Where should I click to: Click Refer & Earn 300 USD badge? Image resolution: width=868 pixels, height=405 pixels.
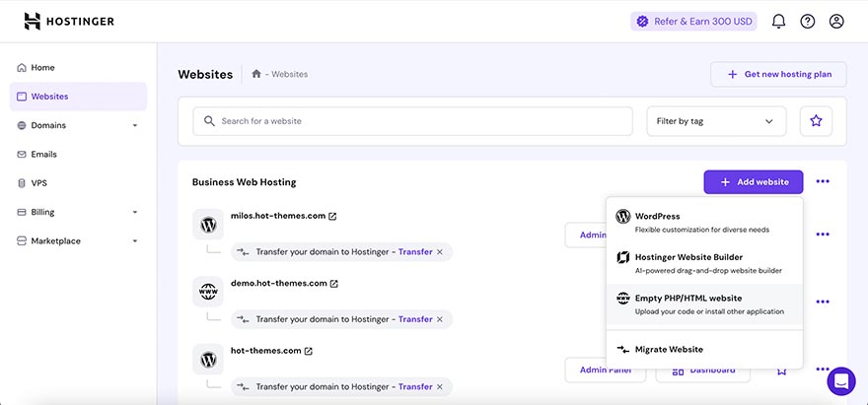[x=694, y=22]
